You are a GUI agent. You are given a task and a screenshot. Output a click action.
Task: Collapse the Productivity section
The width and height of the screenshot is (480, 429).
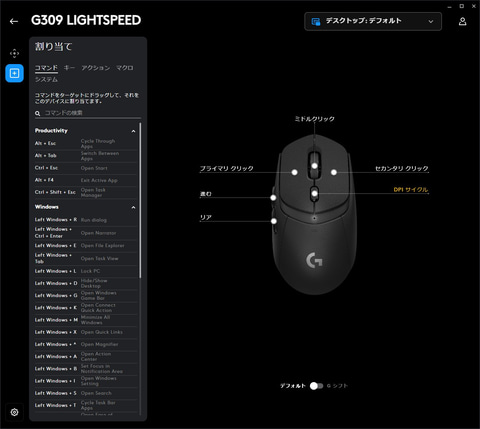[133, 131]
